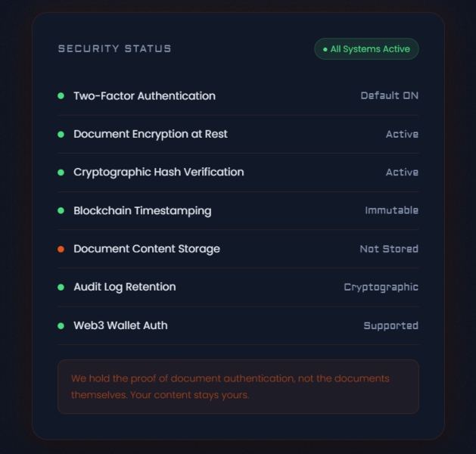This screenshot has height=454, width=476.
Task: Click the orange document proof notice box
Action: coord(238,386)
